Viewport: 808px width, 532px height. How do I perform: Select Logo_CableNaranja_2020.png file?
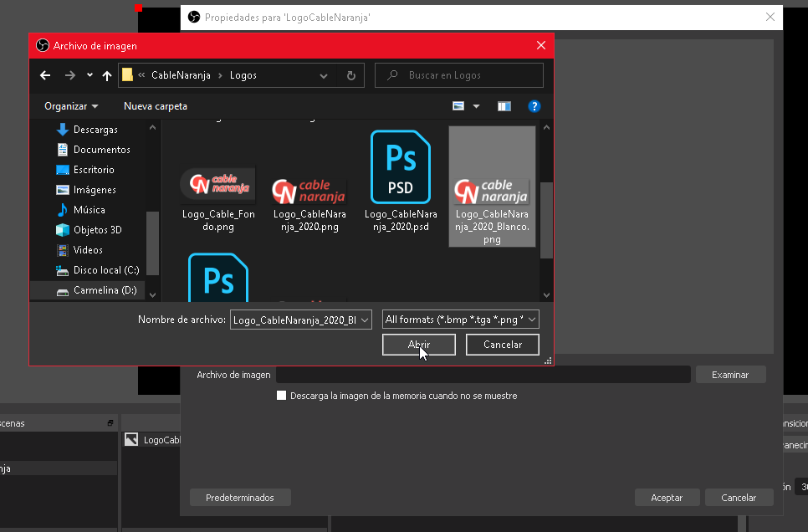click(309, 204)
